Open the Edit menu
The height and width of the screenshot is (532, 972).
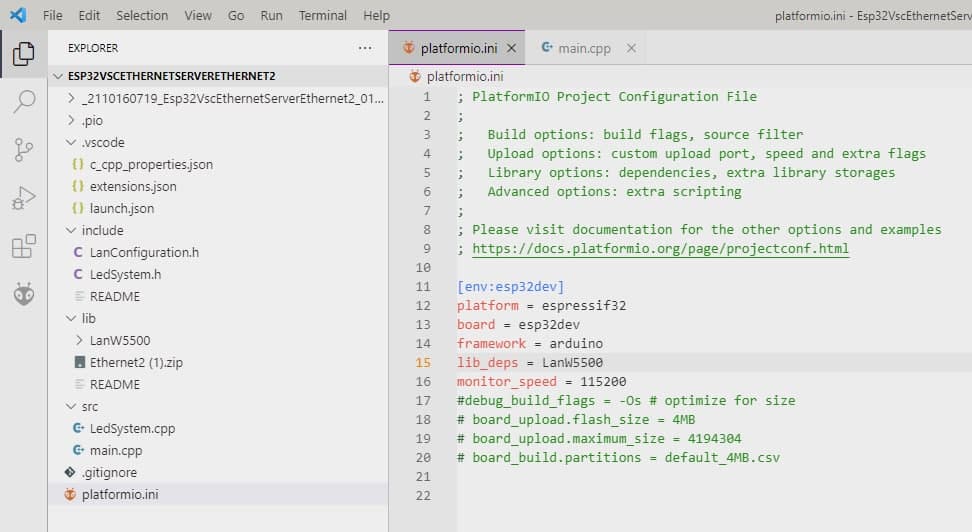(89, 16)
